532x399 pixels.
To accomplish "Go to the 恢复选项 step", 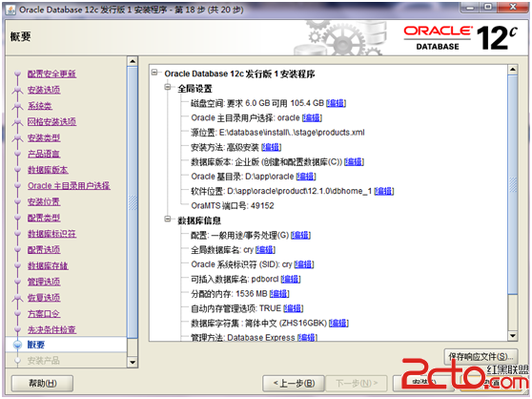I will click(44, 298).
